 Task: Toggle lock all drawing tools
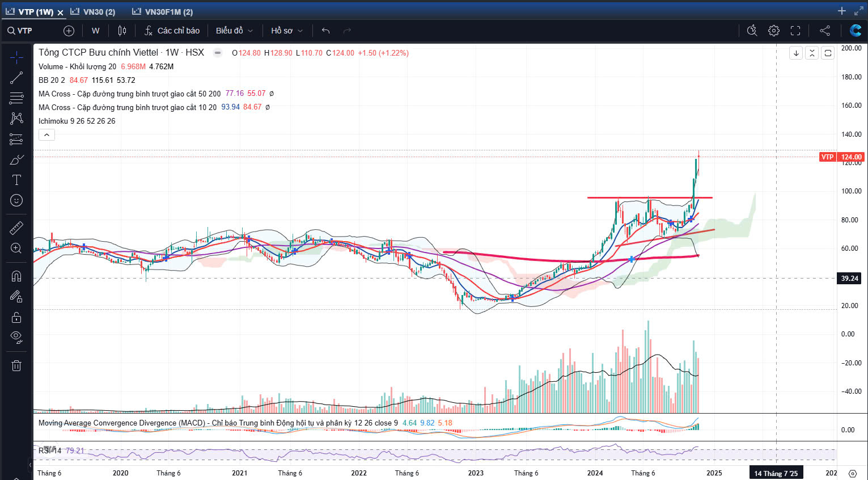(x=16, y=317)
